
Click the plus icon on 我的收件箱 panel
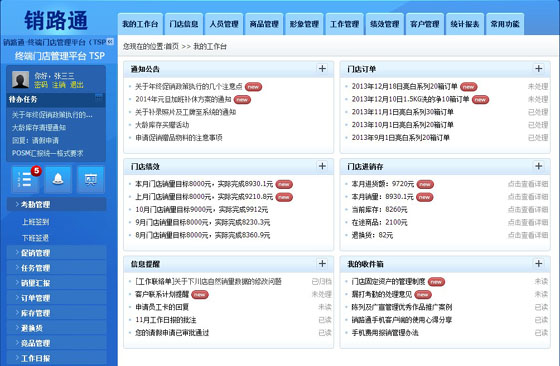tap(539, 264)
